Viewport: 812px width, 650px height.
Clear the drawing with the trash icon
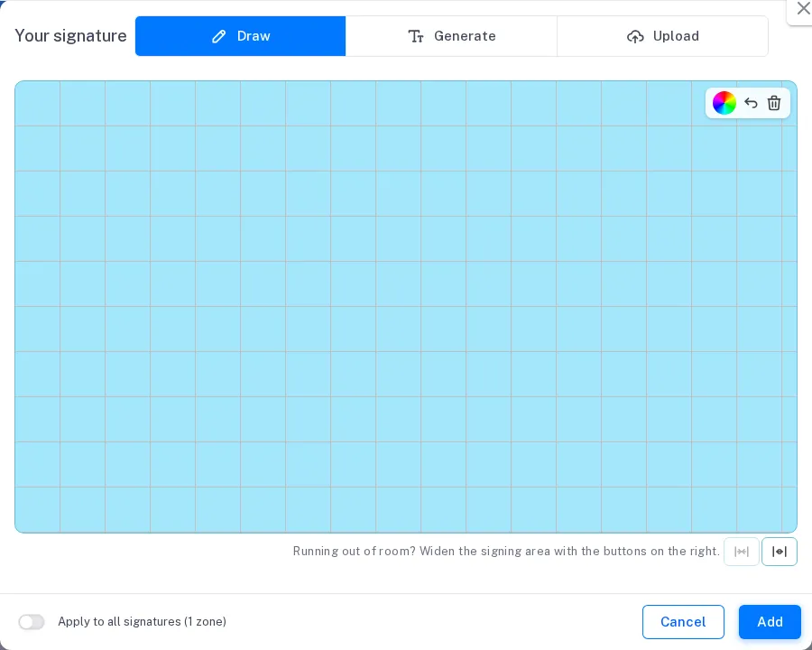pyautogui.click(x=774, y=103)
